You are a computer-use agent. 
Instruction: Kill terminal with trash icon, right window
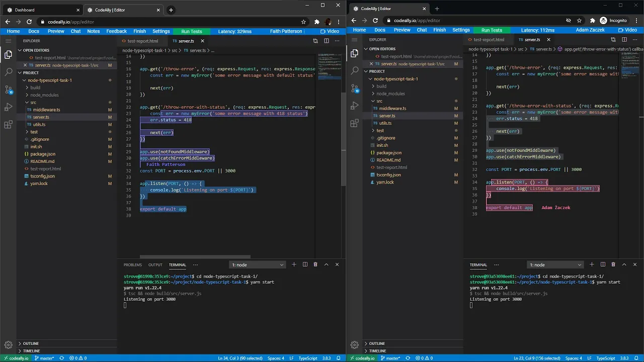click(x=613, y=264)
